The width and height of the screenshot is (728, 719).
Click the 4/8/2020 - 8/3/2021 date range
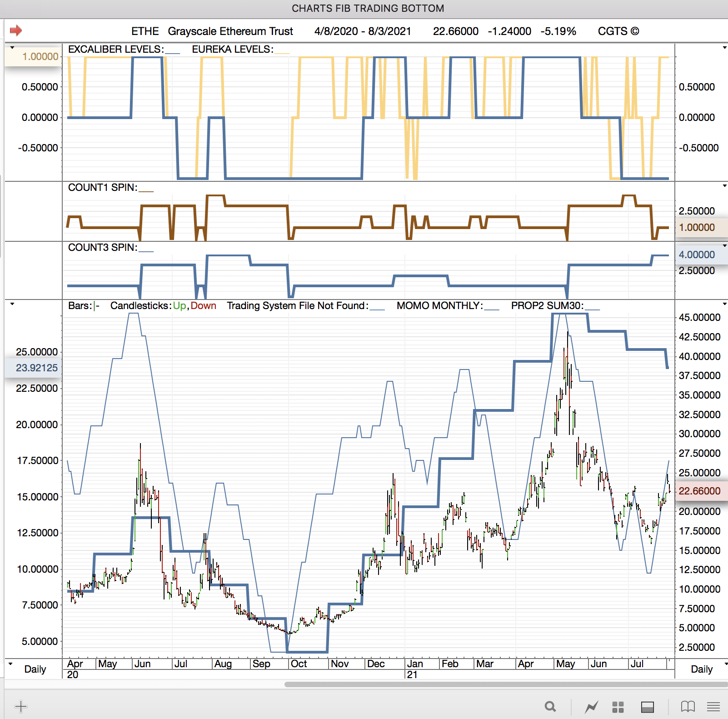(x=363, y=31)
